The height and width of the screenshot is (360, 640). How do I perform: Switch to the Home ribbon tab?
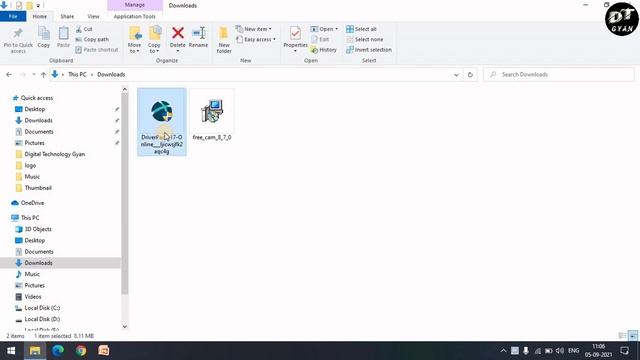click(x=40, y=16)
